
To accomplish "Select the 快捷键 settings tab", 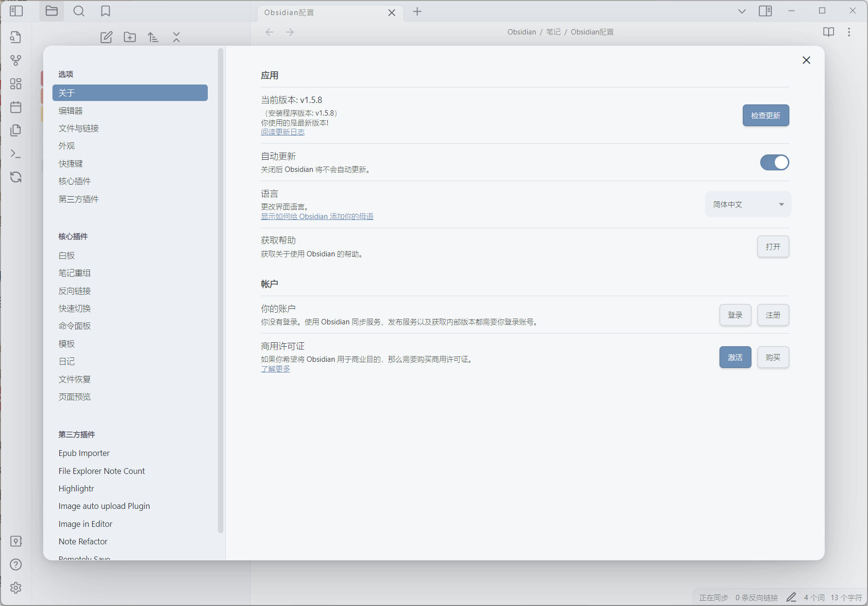I will 130,164.
